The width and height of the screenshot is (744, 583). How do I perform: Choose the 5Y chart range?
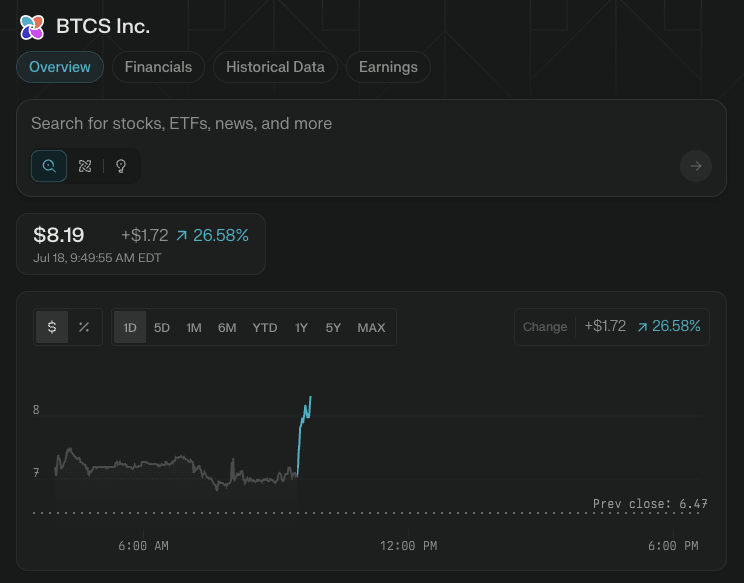coord(333,327)
